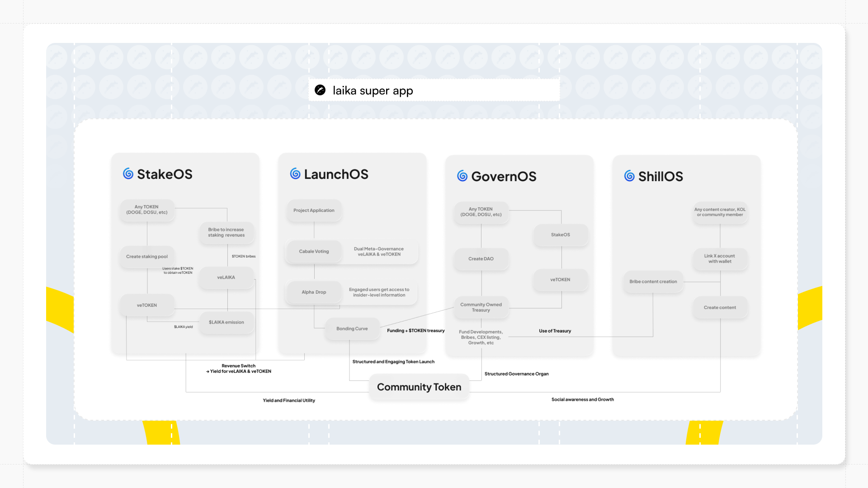Click the LaunchOS swirl icon
The image size is (868, 488).
coord(295,174)
